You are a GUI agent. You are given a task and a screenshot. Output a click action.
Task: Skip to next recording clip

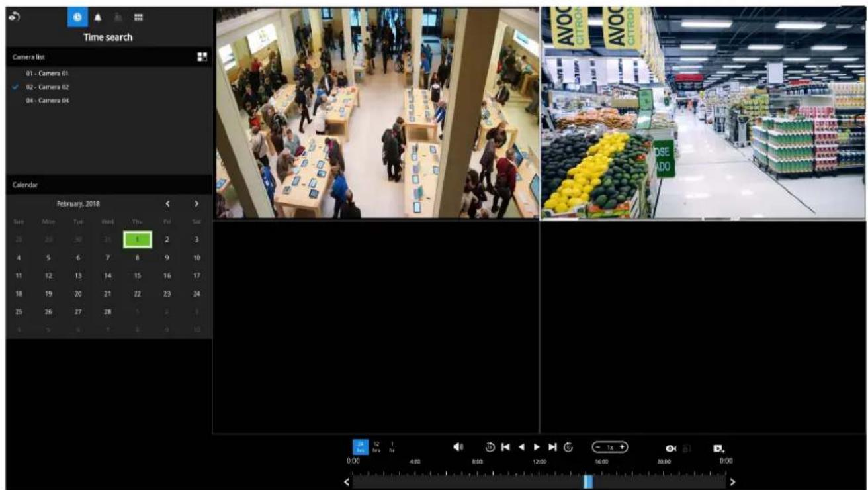pos(552,447)
